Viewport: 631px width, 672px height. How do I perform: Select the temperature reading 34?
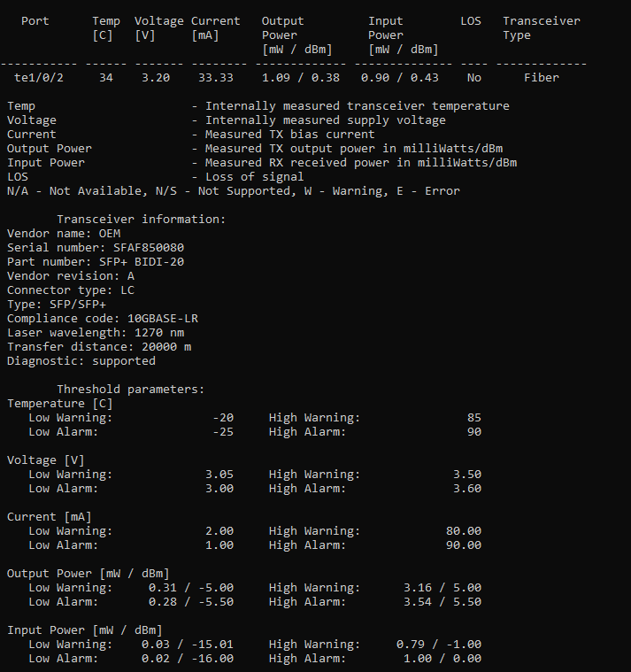point(106,78)
